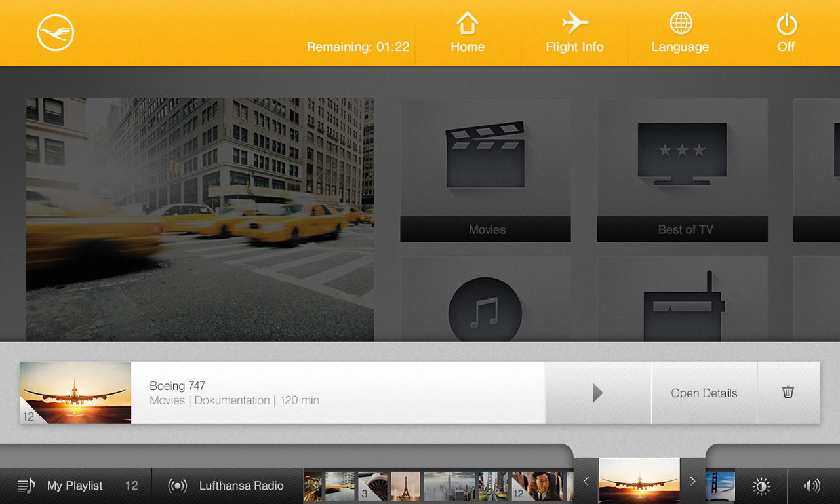Open the Best of TV tile
This screenshot has width=840, height=504.
click(x=682, y=170)
